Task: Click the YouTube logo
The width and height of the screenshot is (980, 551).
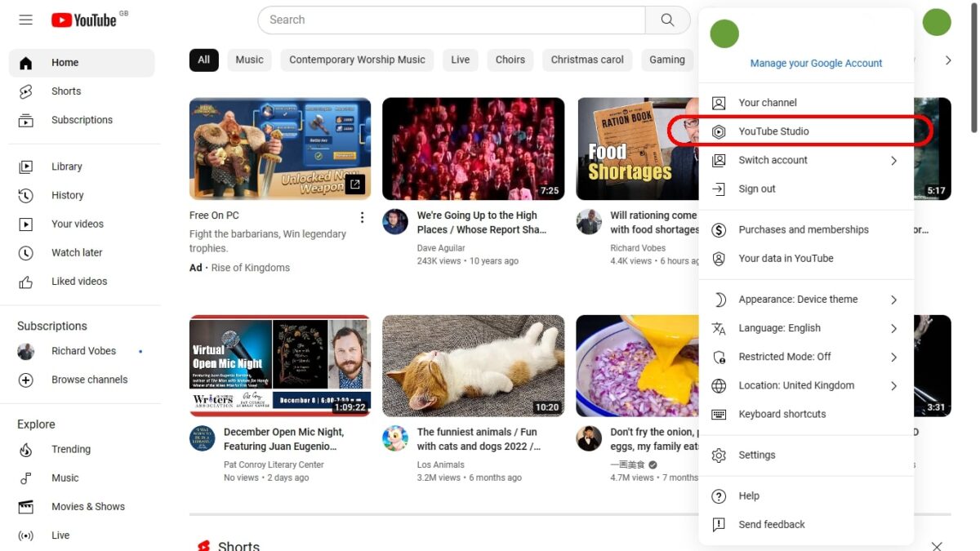Action: [x=84, y=20]
